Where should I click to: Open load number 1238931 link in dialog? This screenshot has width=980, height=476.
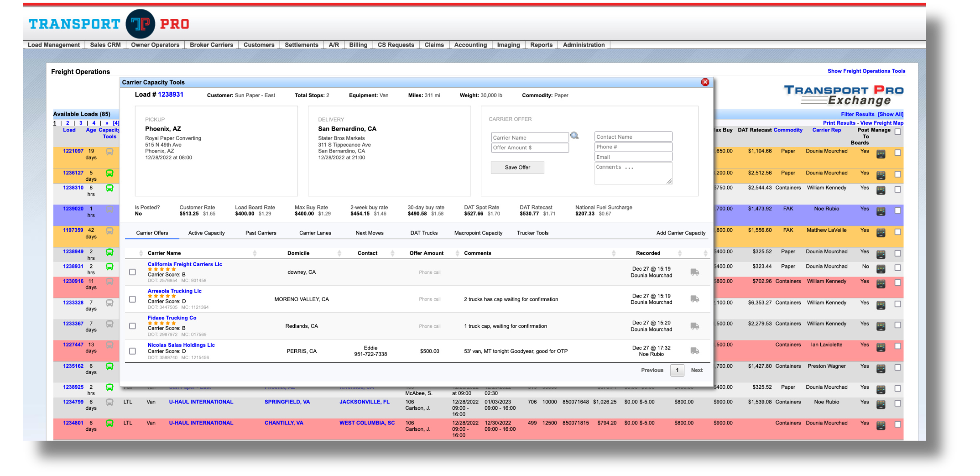coord(170,94)
